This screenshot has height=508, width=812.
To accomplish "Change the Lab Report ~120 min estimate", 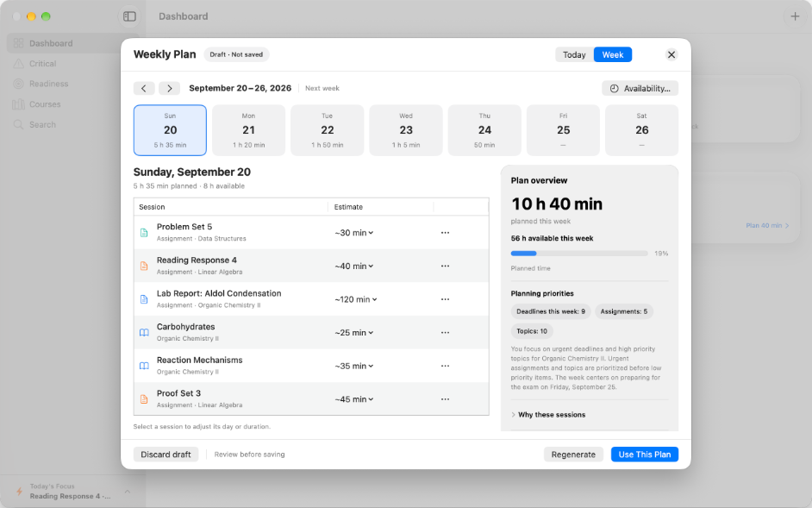I will [356, 299].
